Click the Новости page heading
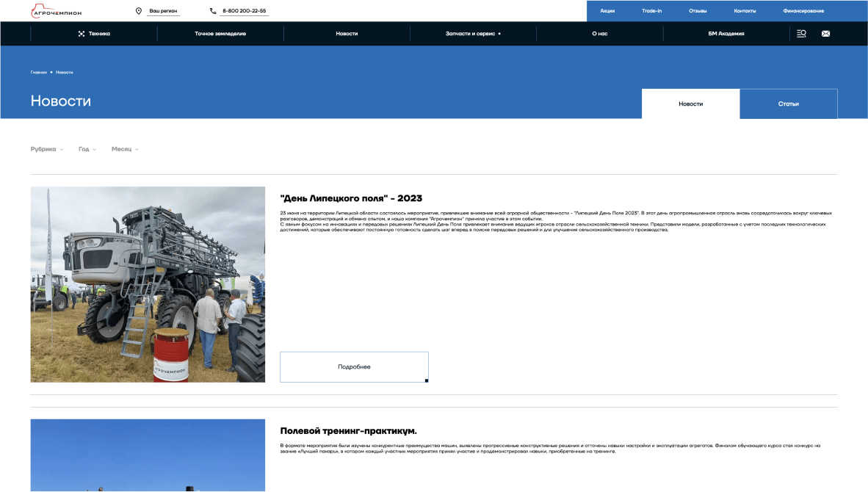The height and width of the screenshot is (492, 868). click(x=61, y=101)
